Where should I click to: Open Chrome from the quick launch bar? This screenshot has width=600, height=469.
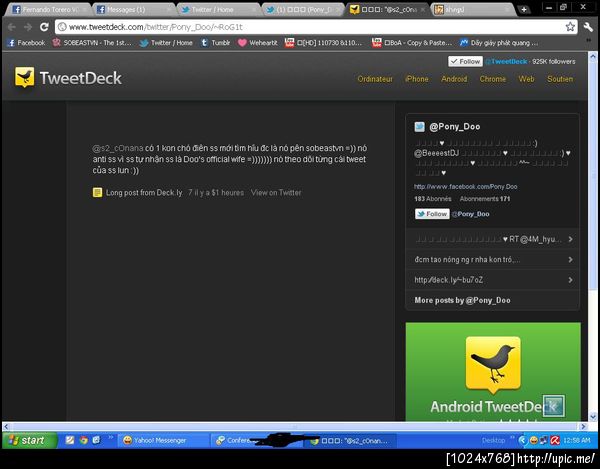[83, 440]
